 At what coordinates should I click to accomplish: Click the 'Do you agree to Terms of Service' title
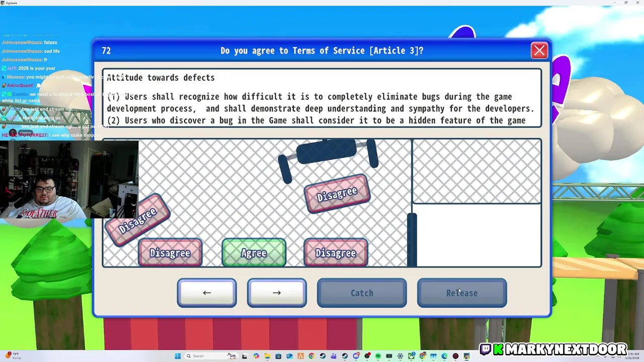pyautogui.click(x=322, y=51)
